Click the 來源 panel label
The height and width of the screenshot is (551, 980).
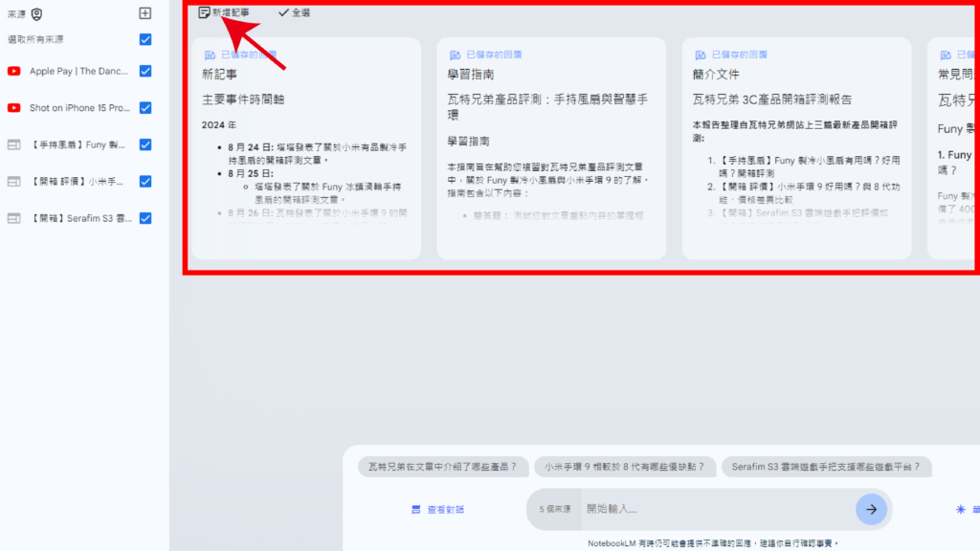pyautogui.click(x=16, y=13)
